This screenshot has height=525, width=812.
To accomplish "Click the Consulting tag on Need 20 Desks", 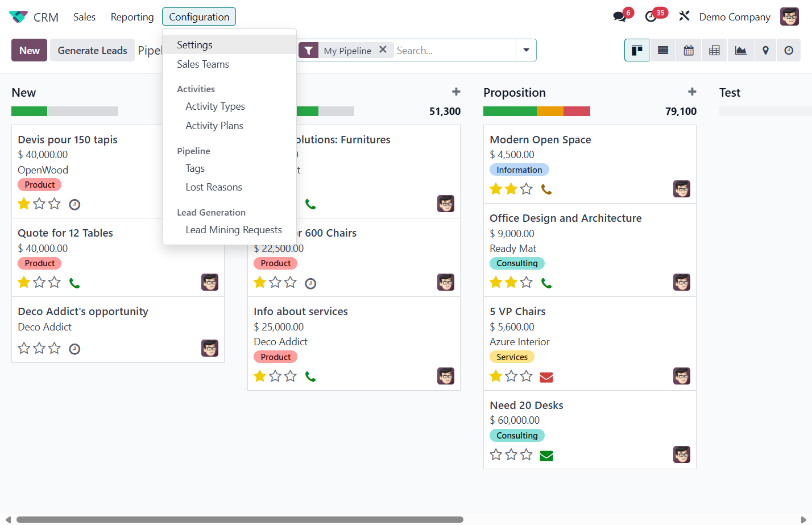I will 517,436.
